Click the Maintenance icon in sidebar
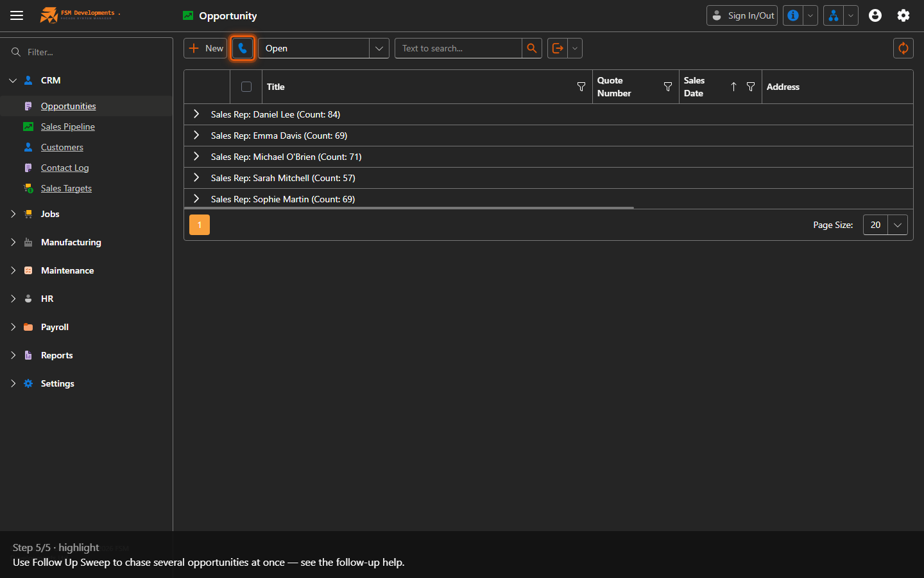Viewport: 924px width, 578px height. point(28,270)
